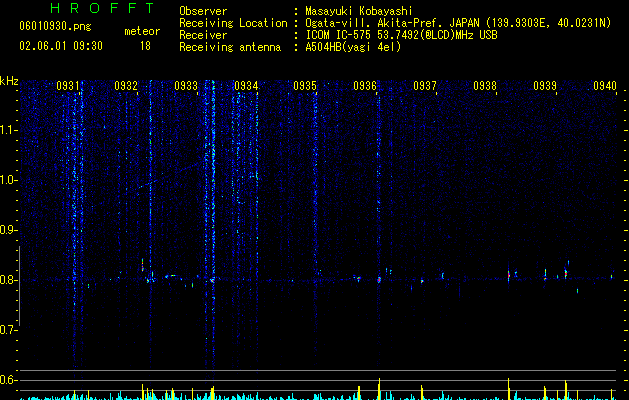Click the bright meteor echo at 0936
This screenshot has width=629, height=400.
pos(379,280)
